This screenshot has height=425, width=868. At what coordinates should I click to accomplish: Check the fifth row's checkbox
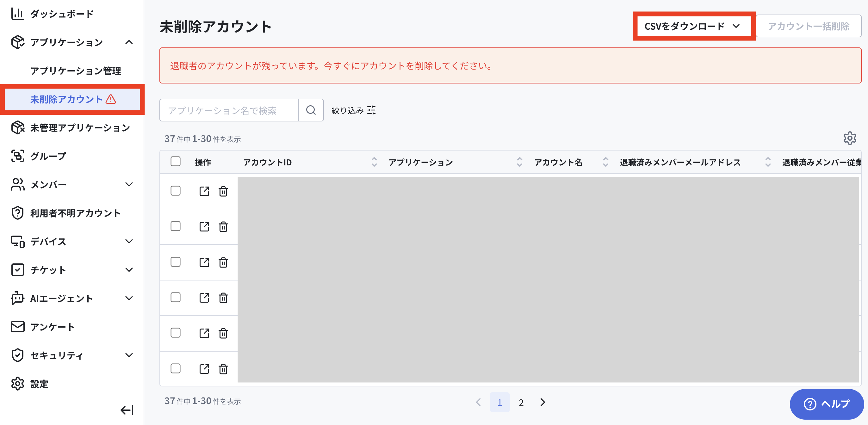click(176, 333)
